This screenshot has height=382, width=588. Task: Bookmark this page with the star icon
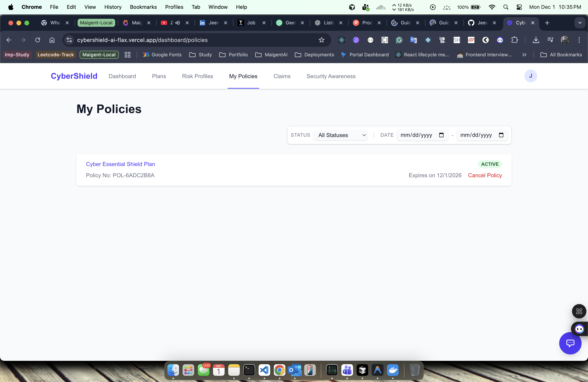point(321,40)
